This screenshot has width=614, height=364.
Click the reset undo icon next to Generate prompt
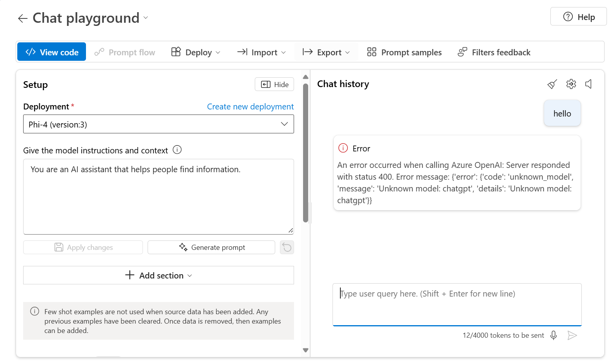287,247
